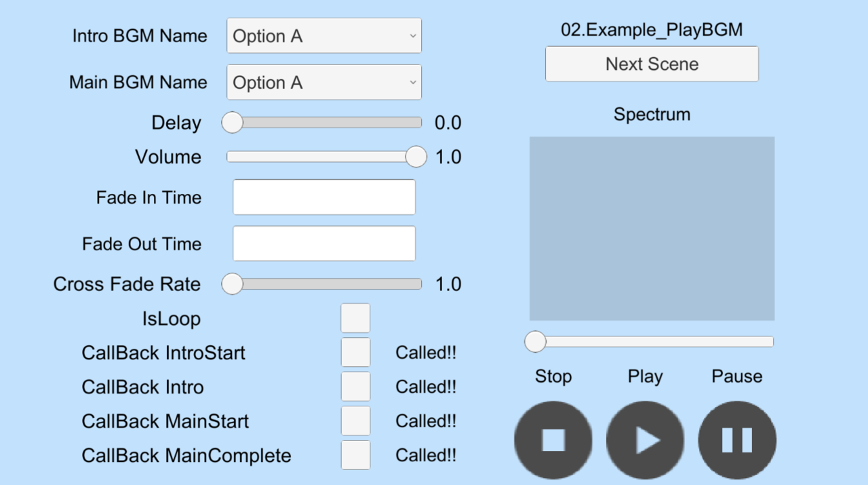This screenshot has width=868, height=485.
Task: Click the middle of the seek bar track
Action: (652, 342)
